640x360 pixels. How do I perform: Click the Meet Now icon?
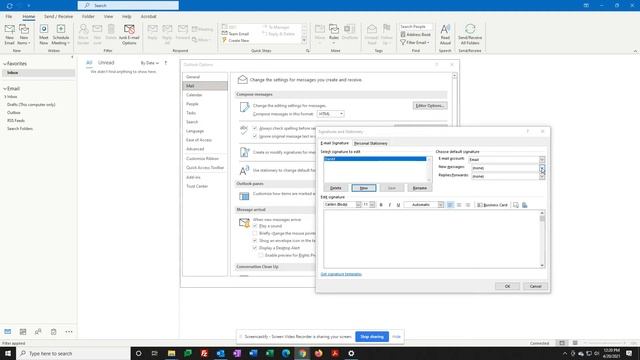click(x=44, y=34)
